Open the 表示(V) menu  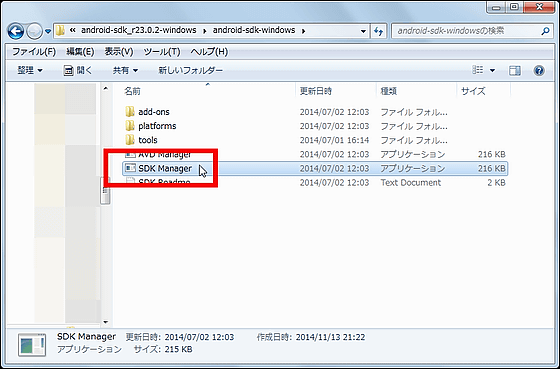(119, 52)
